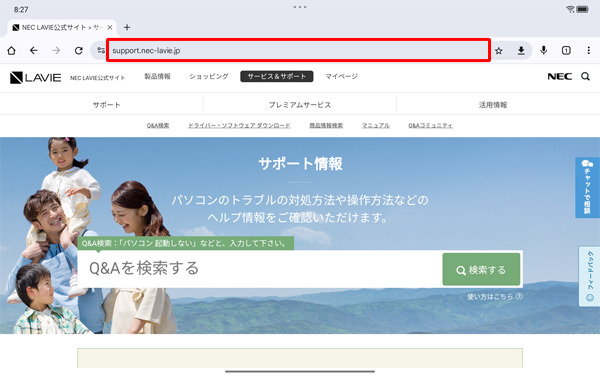Open the マニュアル link
The width and height of the screenshot is (600, 375).
(x=375, y=126)
